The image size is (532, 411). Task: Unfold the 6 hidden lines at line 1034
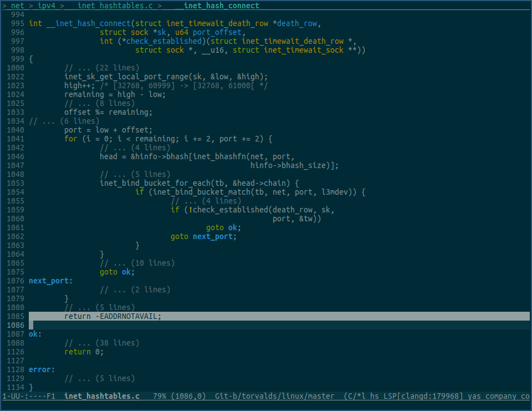click(x=64, y=121)
